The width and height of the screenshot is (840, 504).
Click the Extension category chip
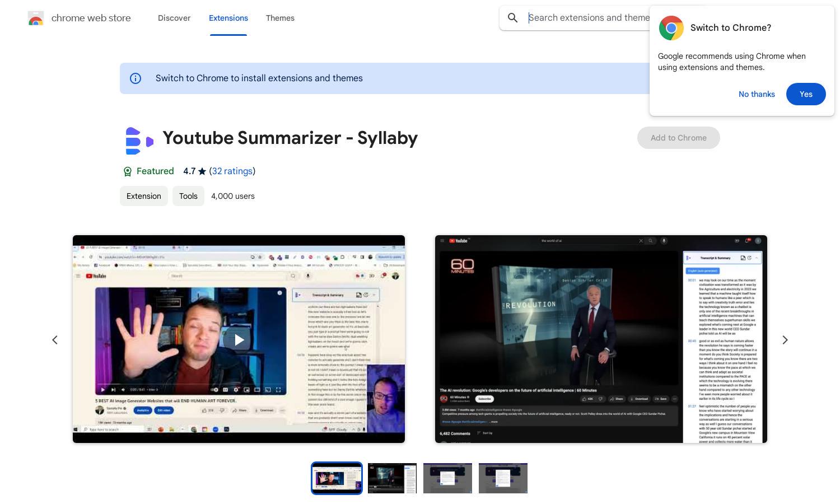tap(144, 196)
